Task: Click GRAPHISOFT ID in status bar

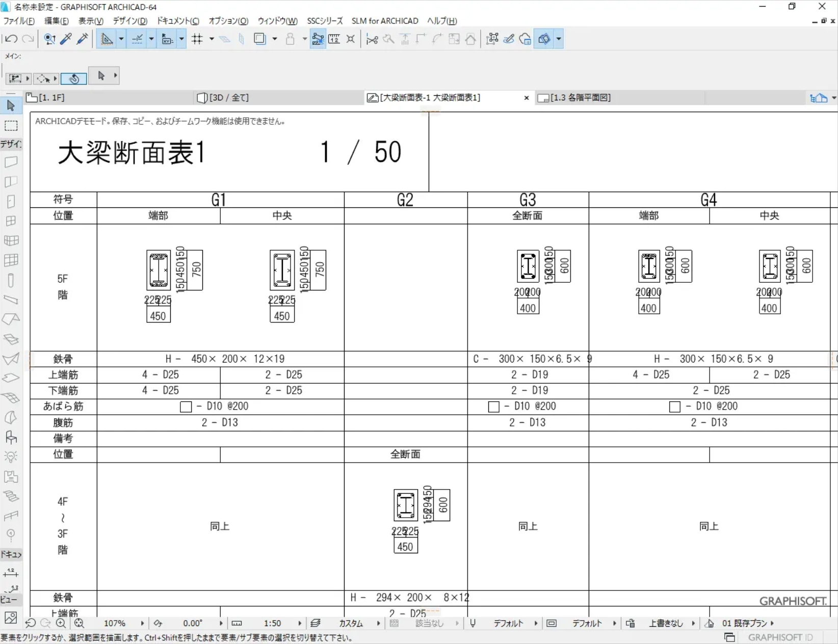Action: click(780, 637)
